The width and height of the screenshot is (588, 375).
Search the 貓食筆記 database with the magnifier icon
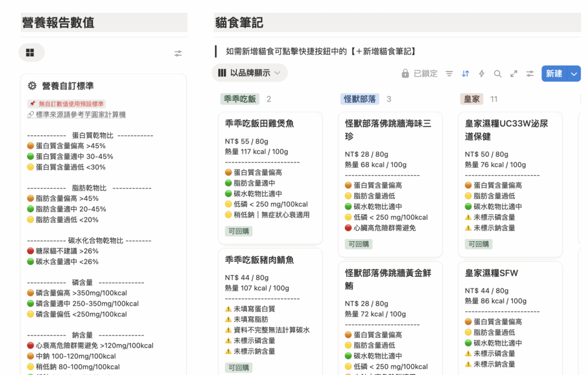click(x=498, y=74)
